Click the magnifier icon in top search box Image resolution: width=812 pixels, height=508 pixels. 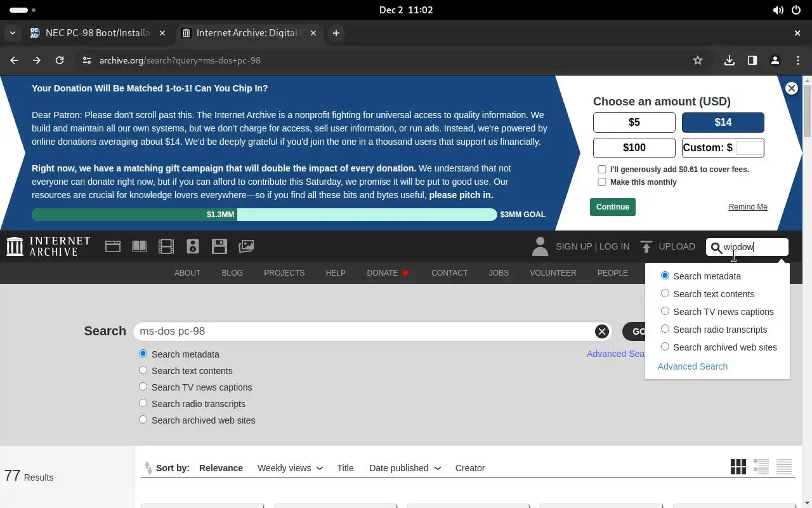click(x=716, y=248)
